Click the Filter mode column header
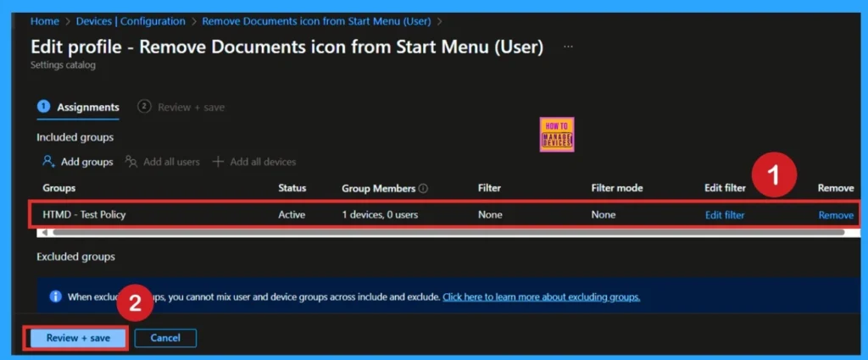Screen dimensions: 868x360 click(617, 188)
